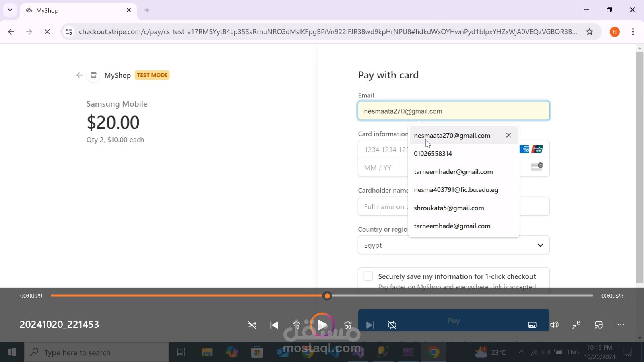Click the page vertical scrollbar
Image resolution: width=644 pixels, height=362 pixels.
(x=640, y=167)
